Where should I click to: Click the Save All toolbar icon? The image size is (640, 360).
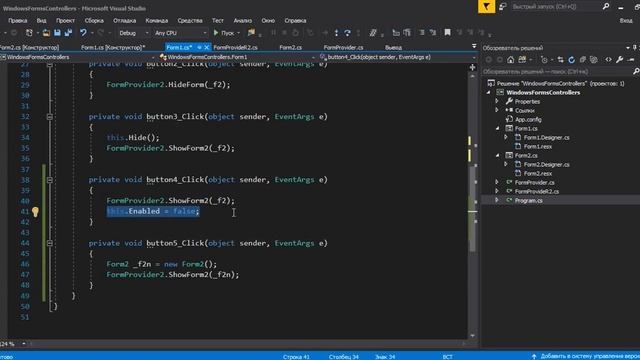pos(68,33)
